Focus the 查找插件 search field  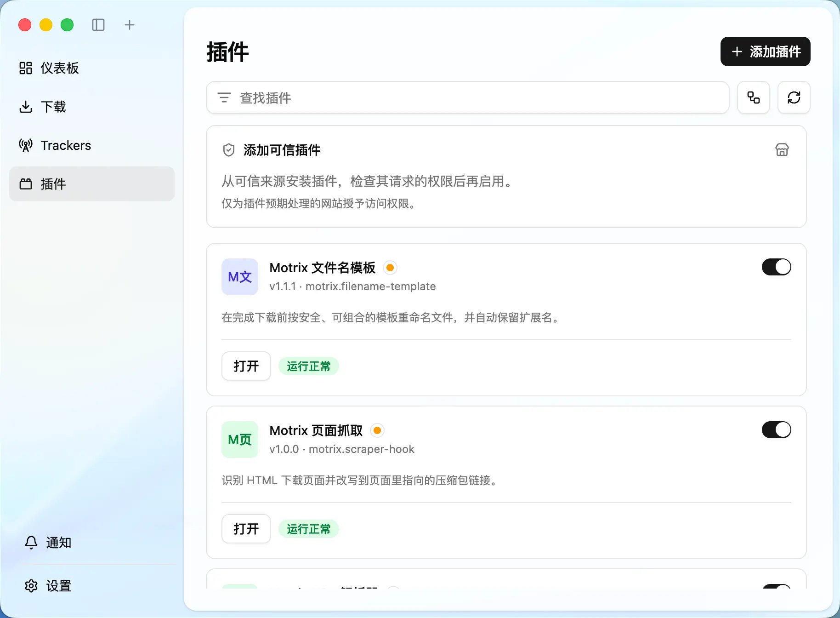468,97
